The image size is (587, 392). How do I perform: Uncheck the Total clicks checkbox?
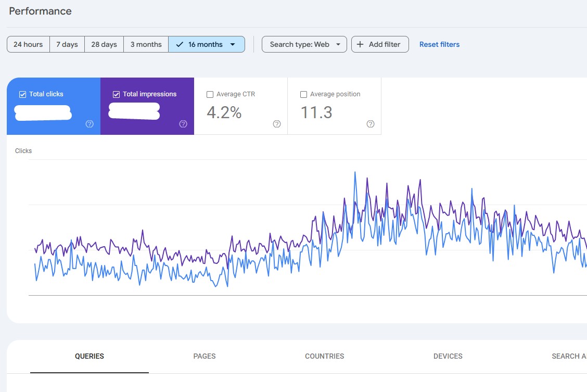point(23,94)
